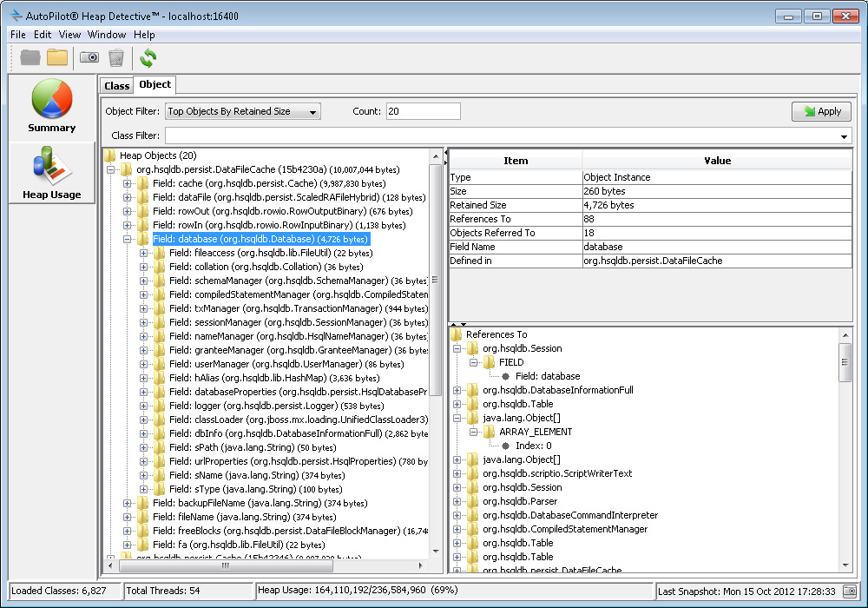Click folder icon beside org.hsqldb.Parser
Viewport: 868px width, 608px height.
(x=473, y=502)
